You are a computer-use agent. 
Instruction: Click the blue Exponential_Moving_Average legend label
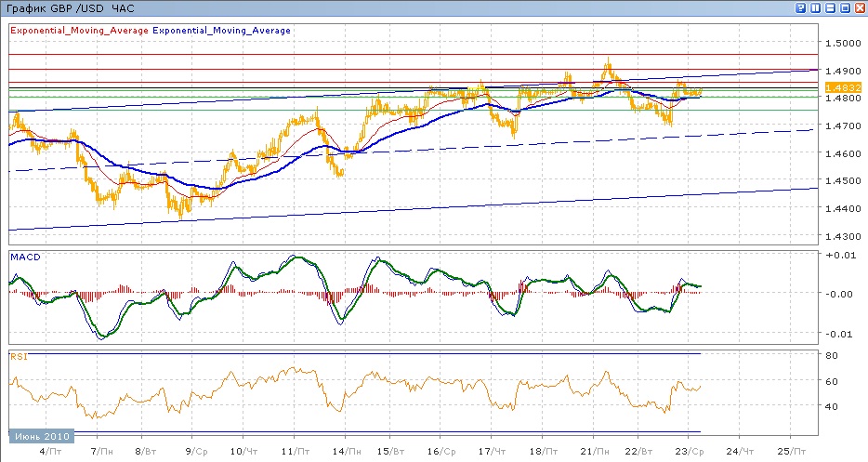(222, 31)
